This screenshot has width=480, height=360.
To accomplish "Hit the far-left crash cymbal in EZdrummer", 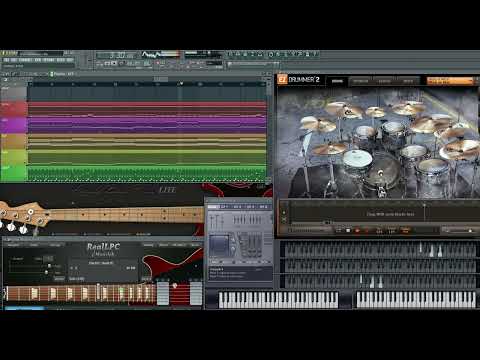I will (317, 124).
